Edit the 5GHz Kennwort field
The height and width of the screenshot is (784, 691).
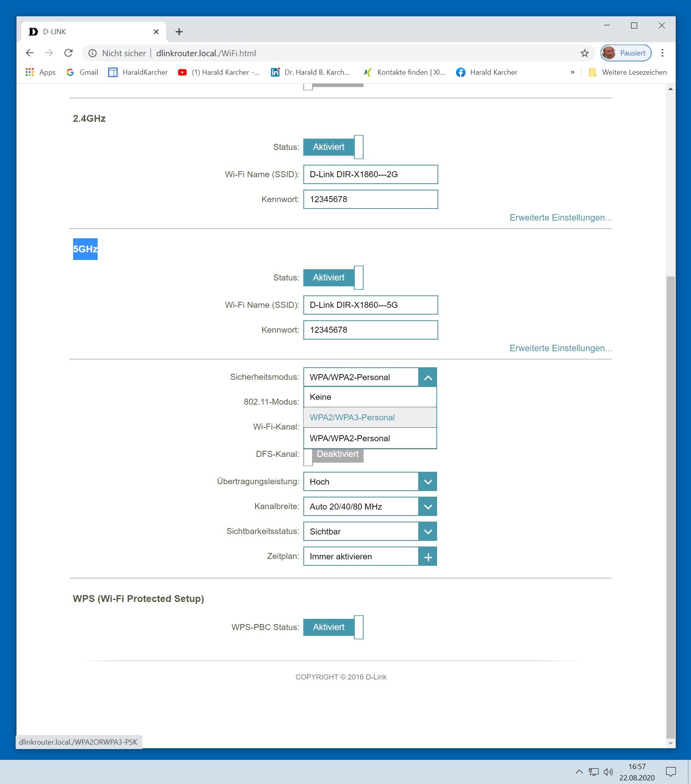tap(370, 330)
